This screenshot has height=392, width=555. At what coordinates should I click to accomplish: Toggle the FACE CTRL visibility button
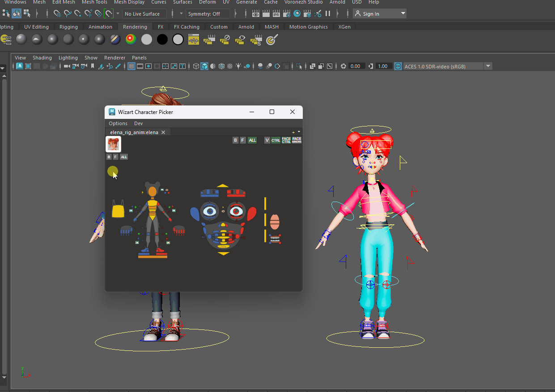point(286,140)
